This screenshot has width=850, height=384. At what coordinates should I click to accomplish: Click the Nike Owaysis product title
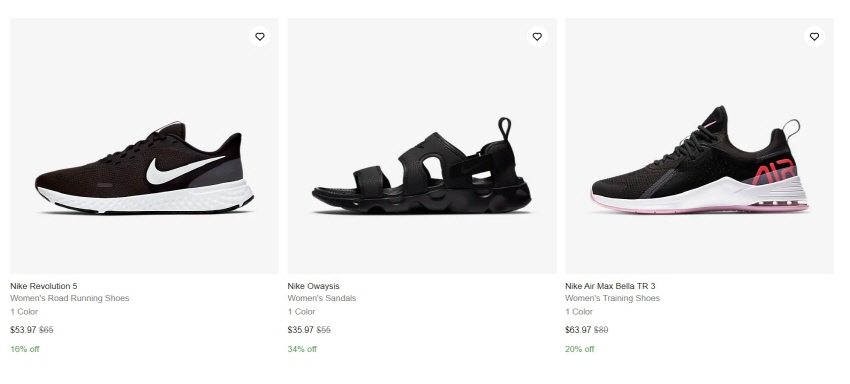(313, 286)
